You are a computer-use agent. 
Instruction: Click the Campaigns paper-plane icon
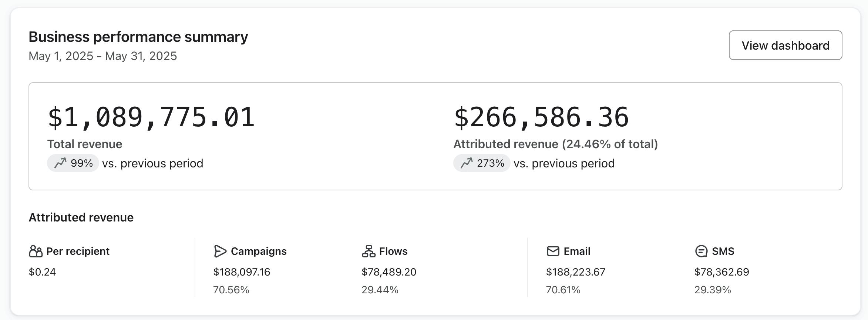(x=220, y=251)
